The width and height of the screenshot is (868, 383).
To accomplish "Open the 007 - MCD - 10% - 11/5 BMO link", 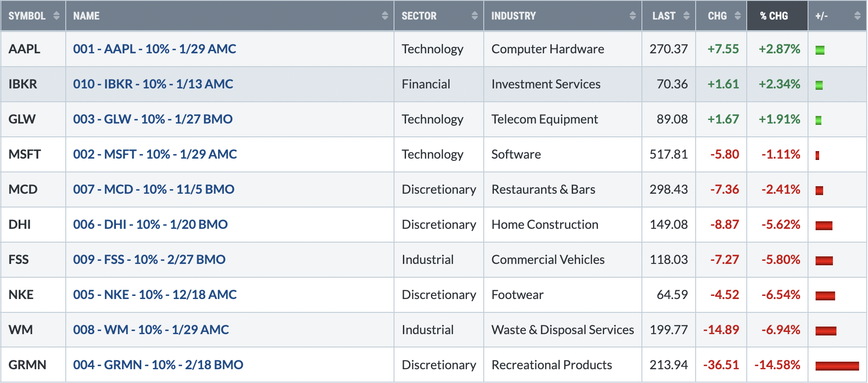I will coord(154,189).
